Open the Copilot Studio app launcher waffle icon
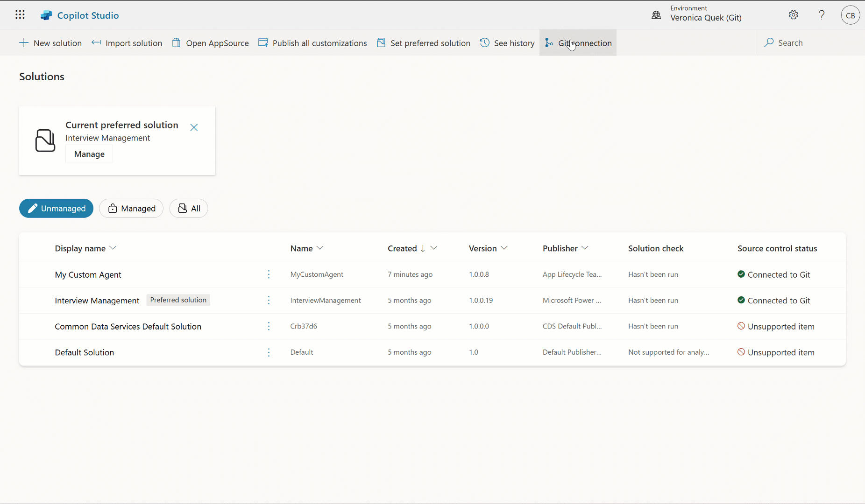The width and height of the screenshot is (865, 504). tap(20, 14)
